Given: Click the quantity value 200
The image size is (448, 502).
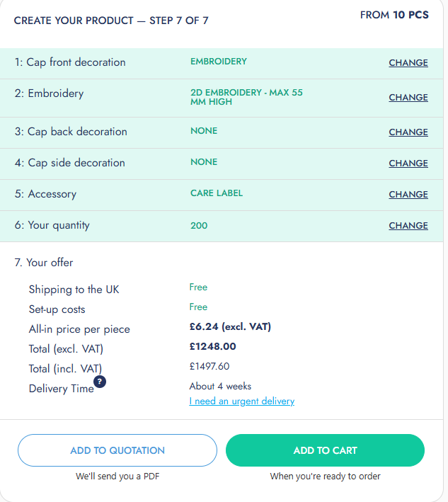Looking at the screenshot, I should (200, 225).
